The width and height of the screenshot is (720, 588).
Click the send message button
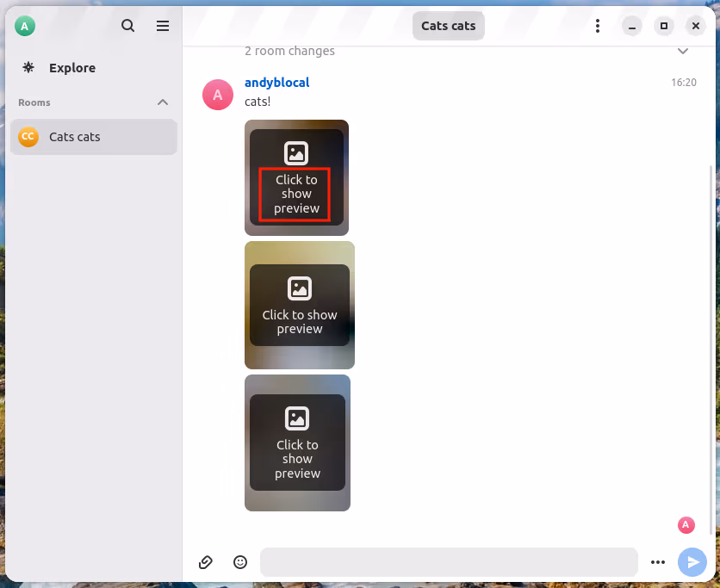pyautogui.click(x=692, y=562)
